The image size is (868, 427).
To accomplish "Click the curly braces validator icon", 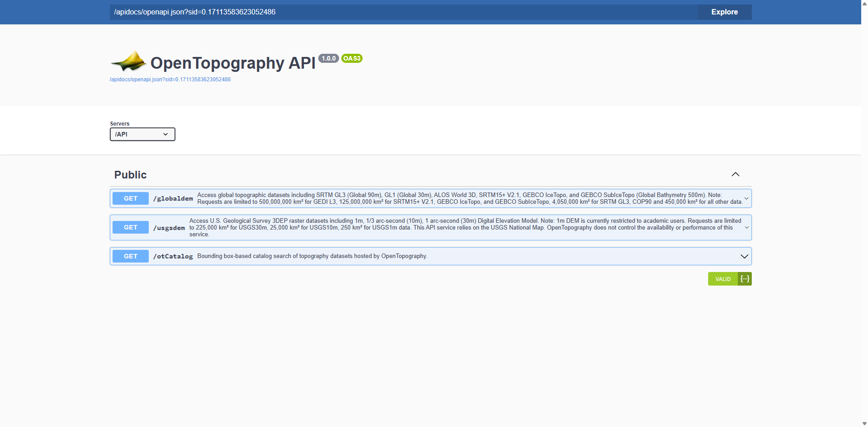I will click(x=745, y=279).
